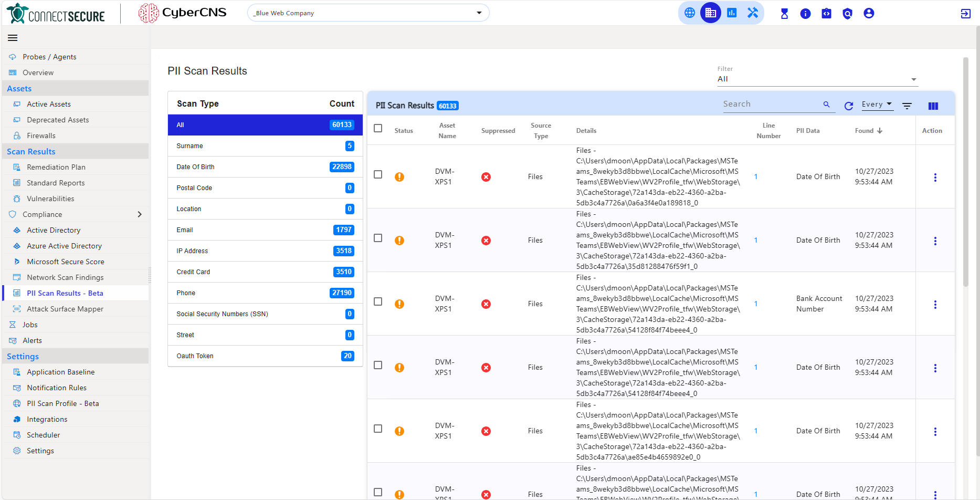Select PII Scan Profile - Beta
The height and width of the screenshot is (500, 980).
pyautogui.click(x=62, y=403)
